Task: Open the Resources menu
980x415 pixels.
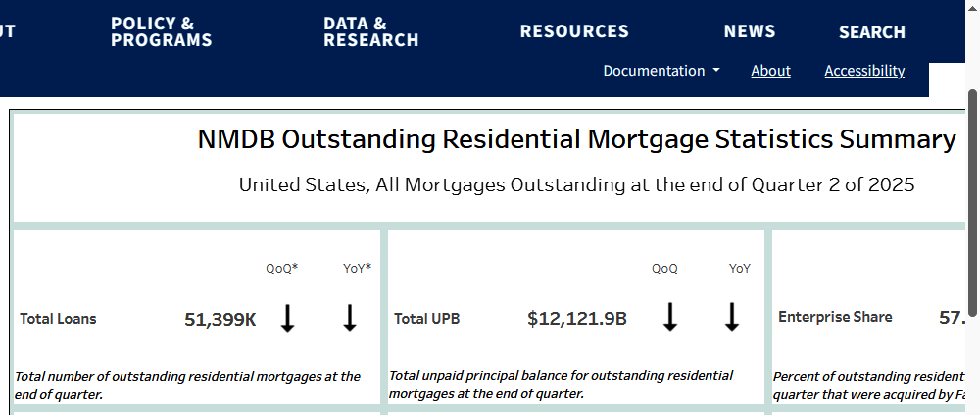Action: tap(574, 31)
